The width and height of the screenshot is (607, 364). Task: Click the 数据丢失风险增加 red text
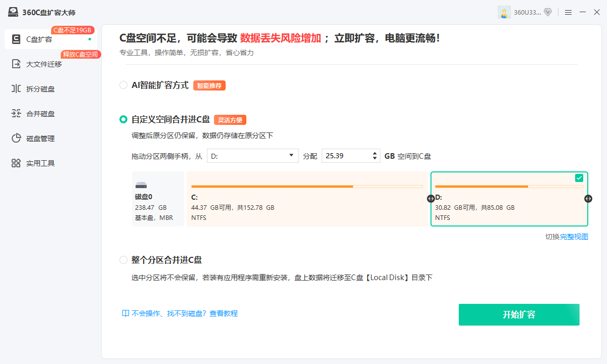(x=280, y=38)
